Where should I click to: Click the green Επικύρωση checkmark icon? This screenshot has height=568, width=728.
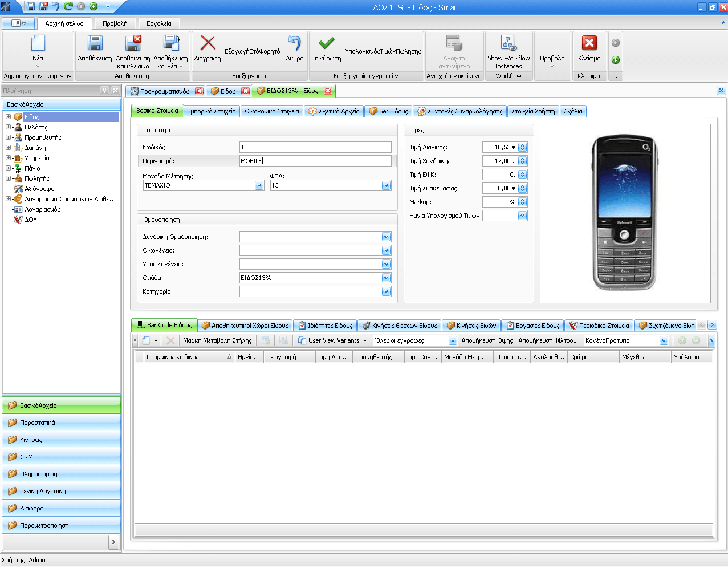click(326, 44)
